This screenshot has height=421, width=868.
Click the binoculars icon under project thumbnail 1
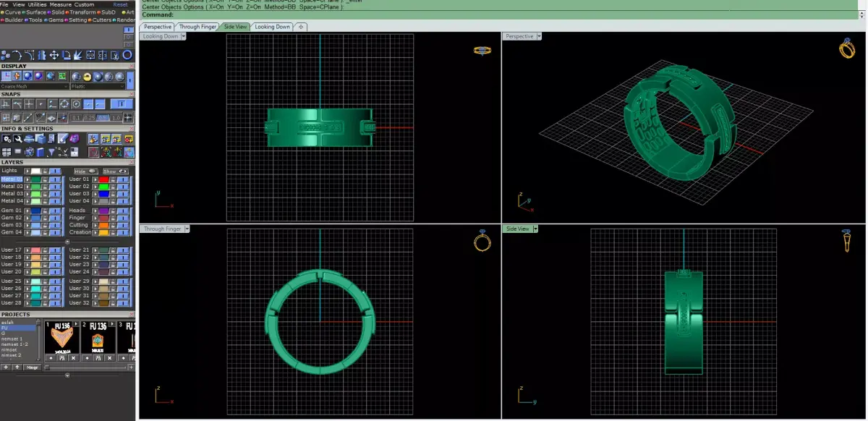62,358
